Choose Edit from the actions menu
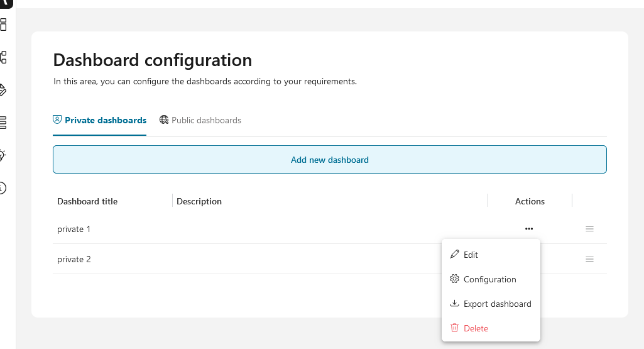This screenshot has height=349, width=644. (491, 255)
